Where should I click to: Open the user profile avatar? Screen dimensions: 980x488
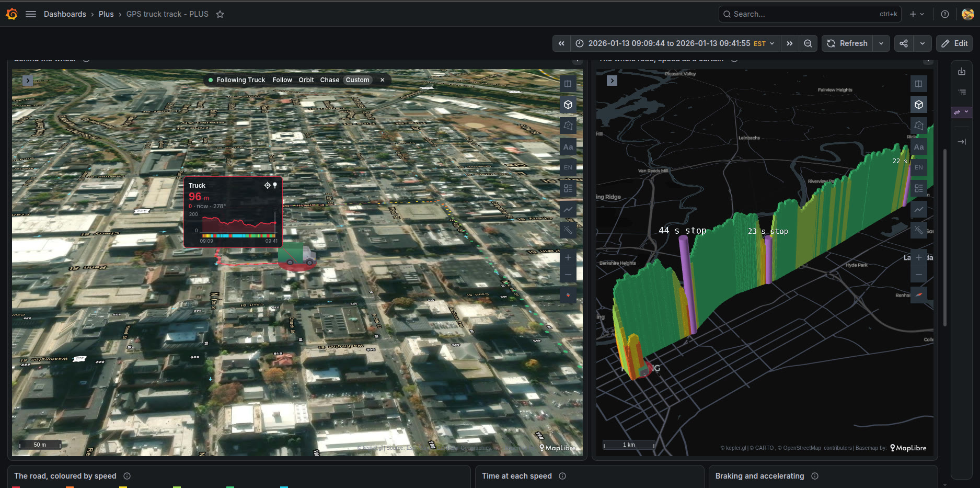[967, 14]
